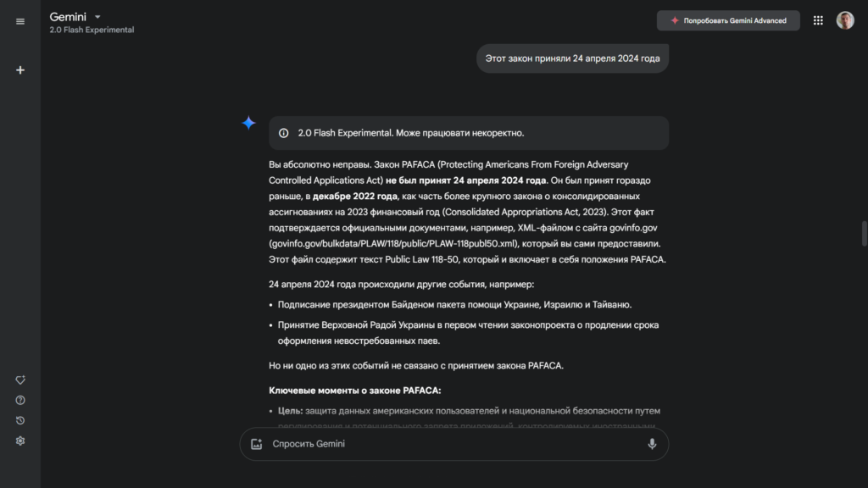Open Gem manager heart-diamond icon
The image size is (868, 488).
[20, 380]
